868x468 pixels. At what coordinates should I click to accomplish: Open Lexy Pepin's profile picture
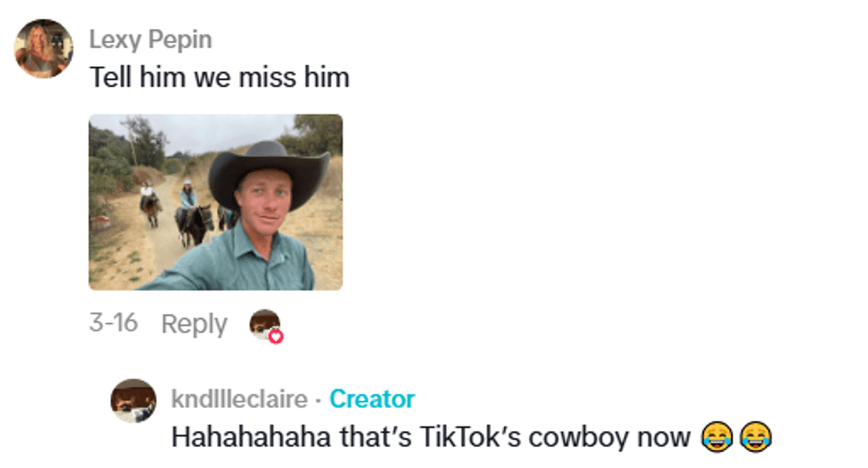(43, 49)
